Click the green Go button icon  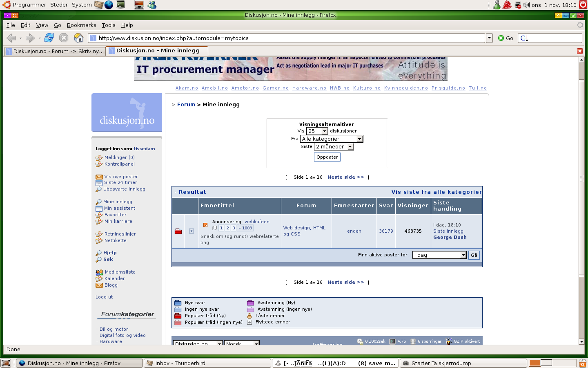click(x=501, y=38)
